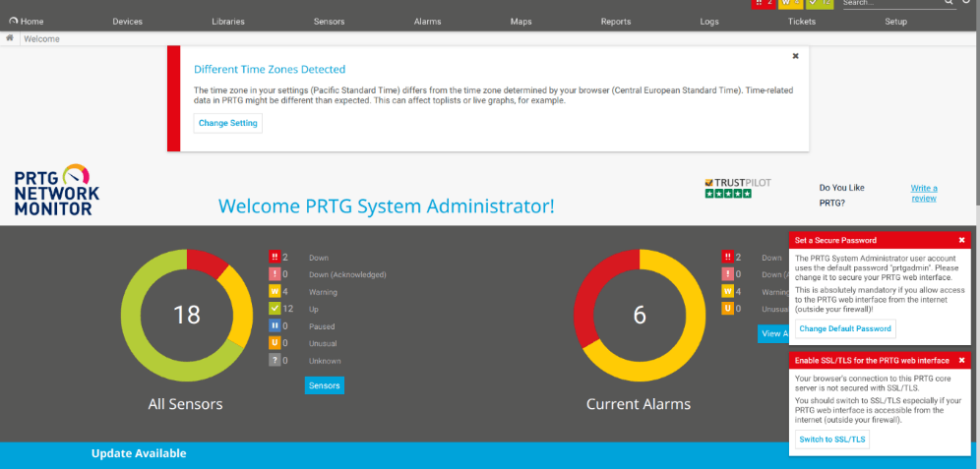Click the pink acknowledged icon in Current Alarms legend

click(727, 274)
